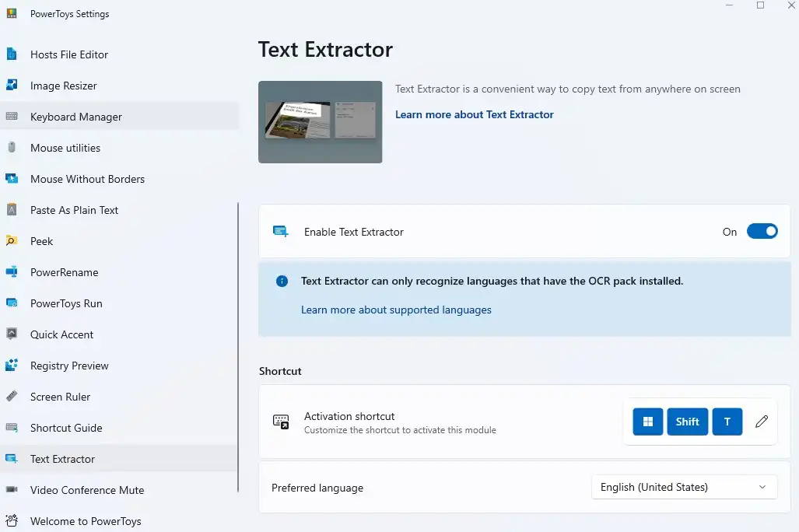Click the PowerToys app logo in title bar
Viewport: 799px width, 532px height.
(12, 13)
